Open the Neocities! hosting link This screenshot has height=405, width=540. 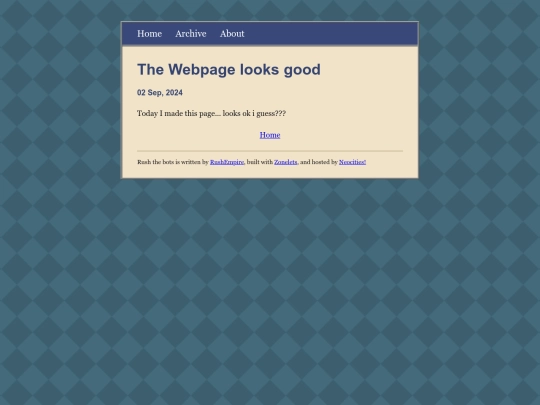click(352, 162)
